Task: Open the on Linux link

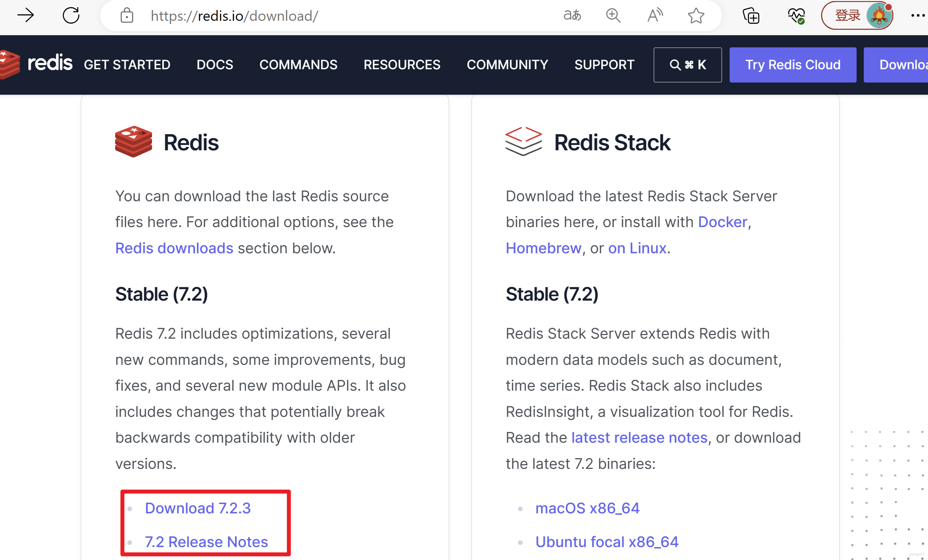Action: (x=637, y=248)
